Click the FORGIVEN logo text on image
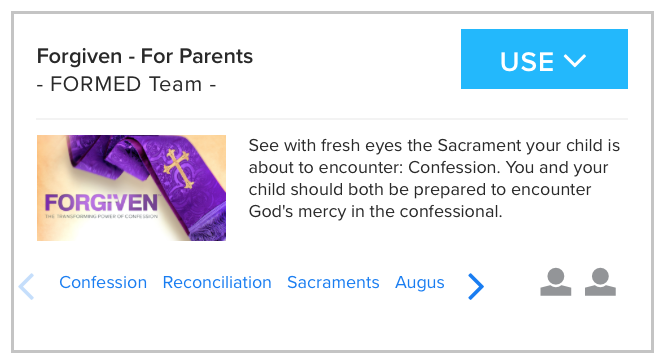This screenshot has height=362, width=664. pyautogui.click(x=102, y=203)
